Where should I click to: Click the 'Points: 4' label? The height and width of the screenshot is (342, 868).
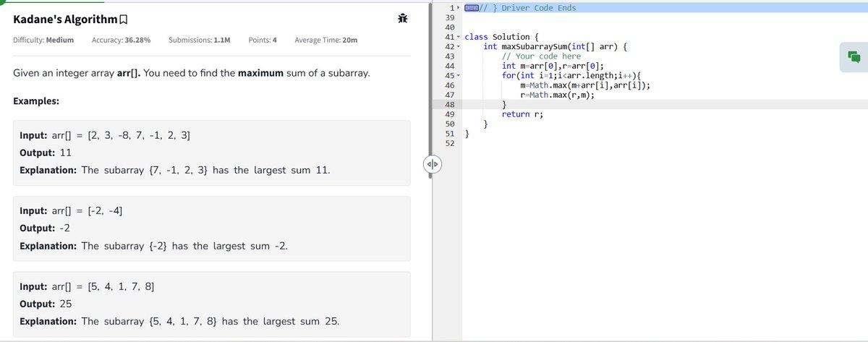[263, 40]
